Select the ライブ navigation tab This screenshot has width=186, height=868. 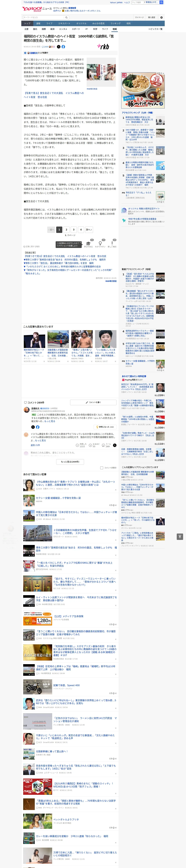point(49,24)
